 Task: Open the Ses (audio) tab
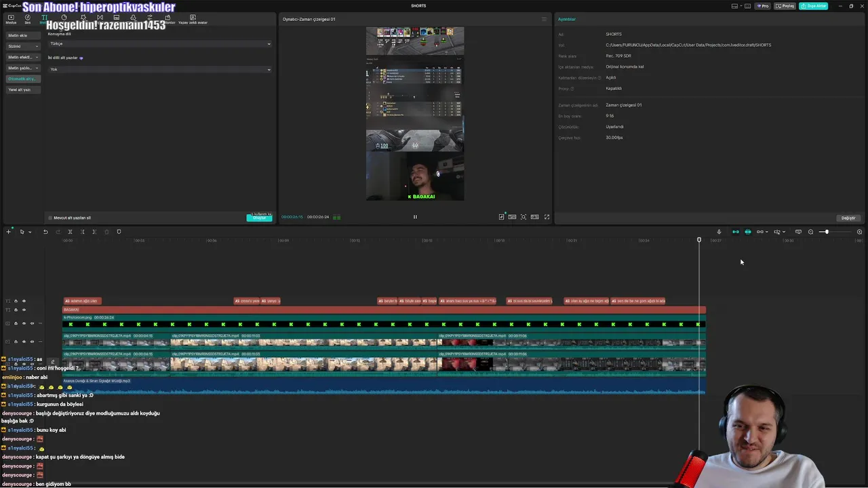click(28, 19)
